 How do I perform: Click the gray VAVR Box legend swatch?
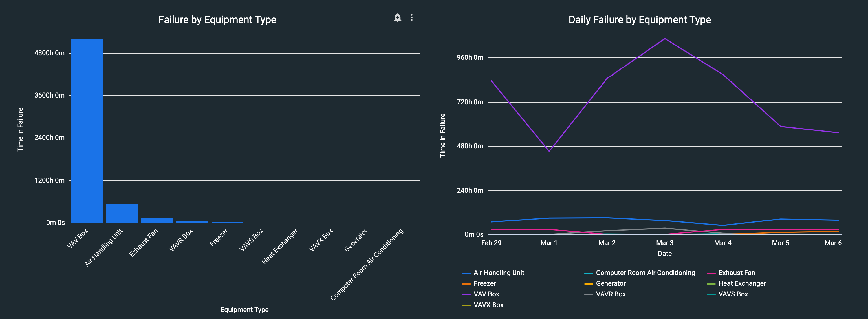point(589,295)
